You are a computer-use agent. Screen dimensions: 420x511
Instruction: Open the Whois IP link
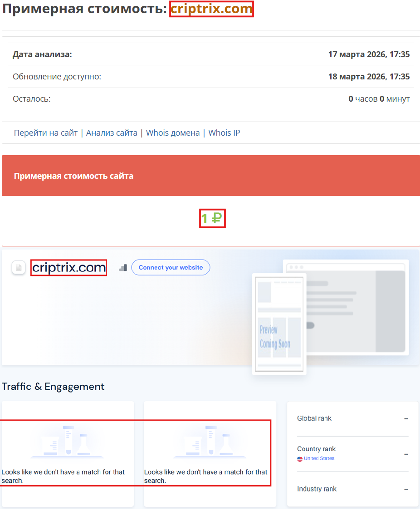click(x=224, y=133)
